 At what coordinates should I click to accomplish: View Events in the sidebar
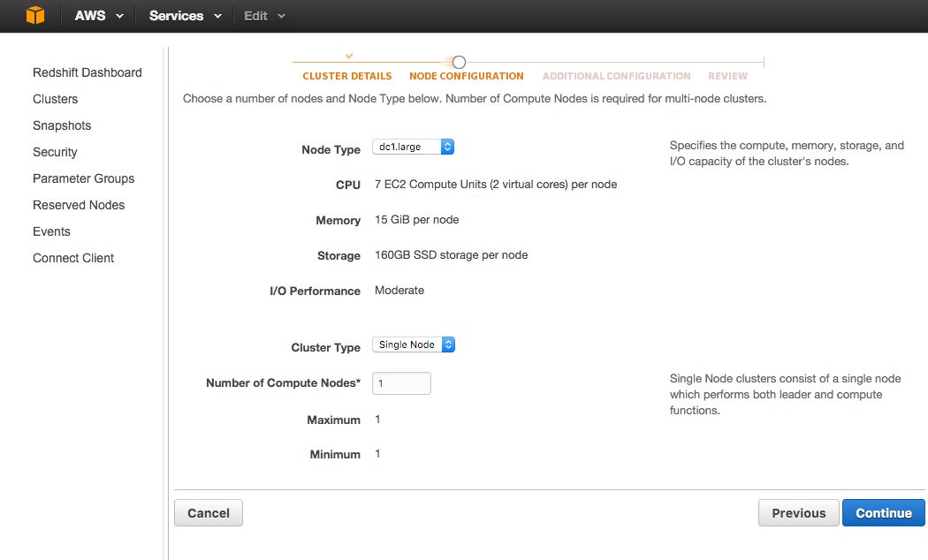point(51,231)
